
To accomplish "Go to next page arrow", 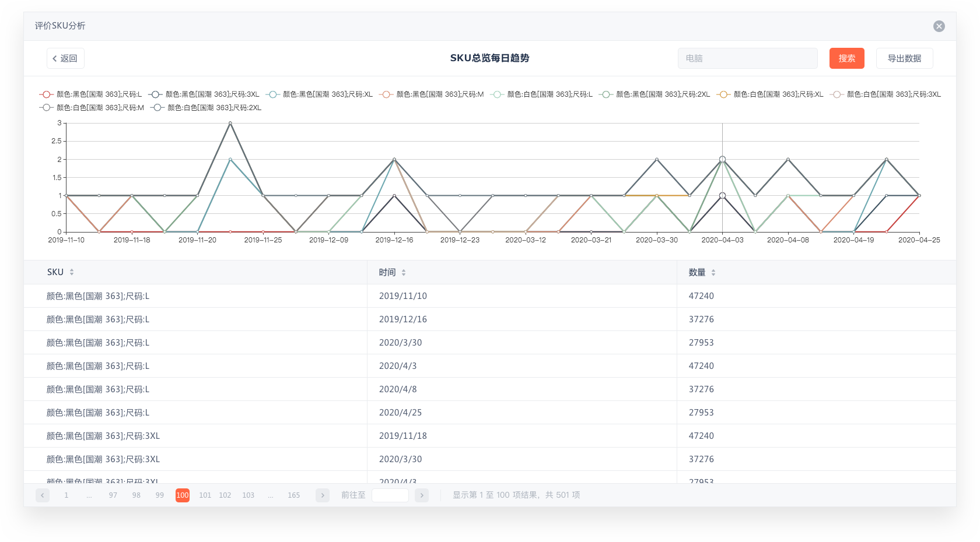I will tap(323, 495).
